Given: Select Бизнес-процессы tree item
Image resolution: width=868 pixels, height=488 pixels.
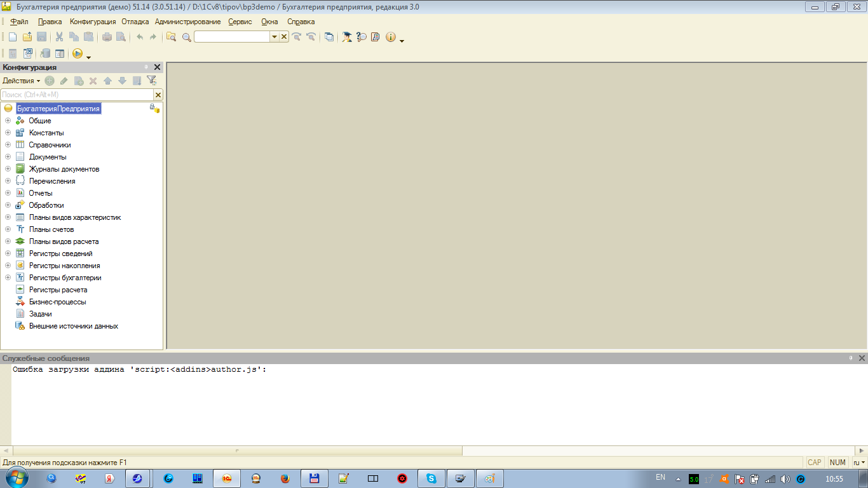Looking at the screenshot, I should click(57, 302).
